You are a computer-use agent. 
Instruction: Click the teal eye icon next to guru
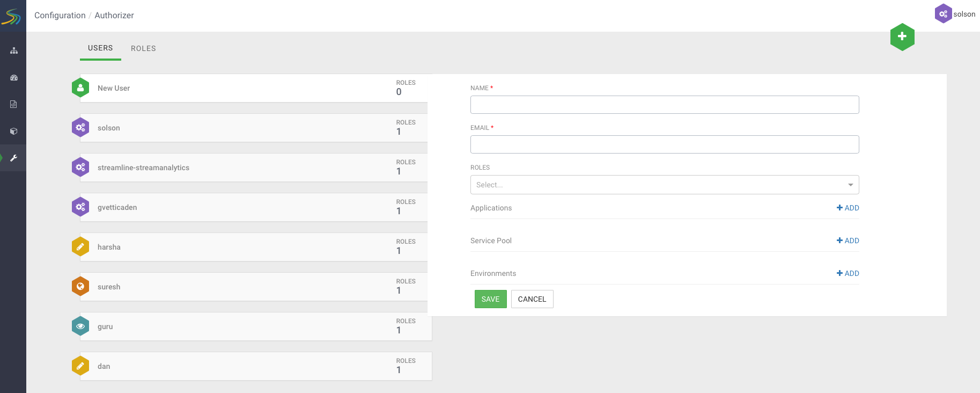coord(80,326)
